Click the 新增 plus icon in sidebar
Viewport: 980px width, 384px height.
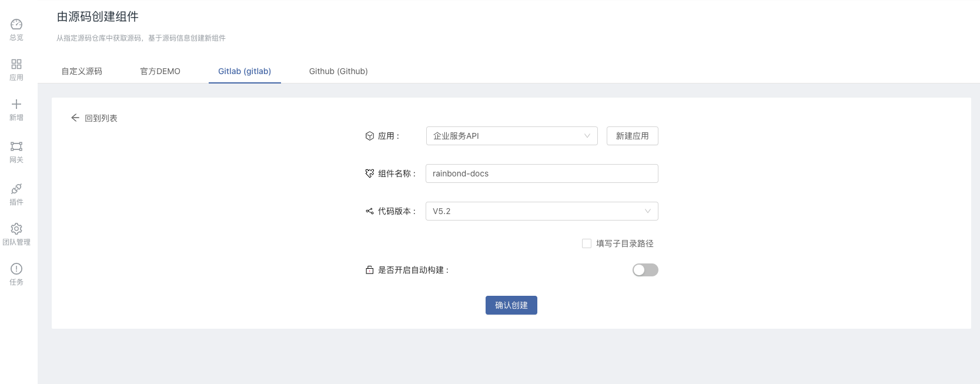tap(16, 104)
